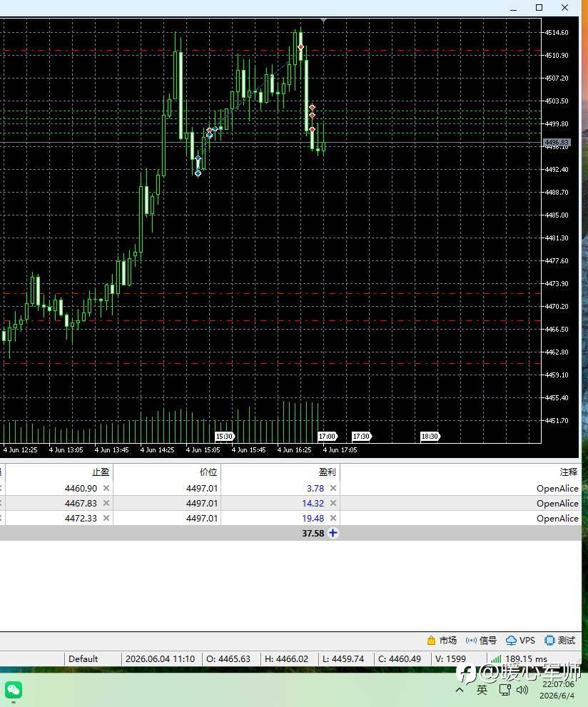
Task: Select the profit value 19.48
Action: (313, 518)
